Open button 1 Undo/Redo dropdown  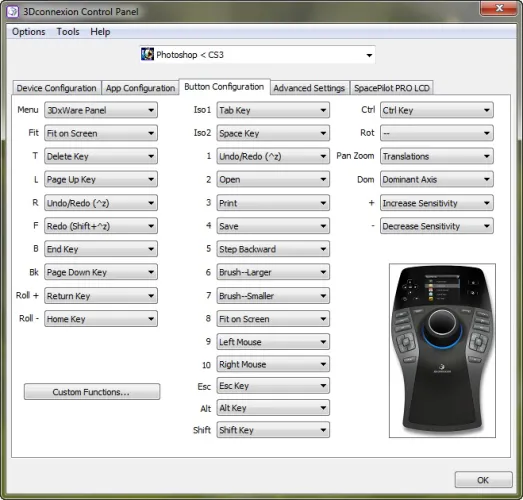[x=273, y=156]
